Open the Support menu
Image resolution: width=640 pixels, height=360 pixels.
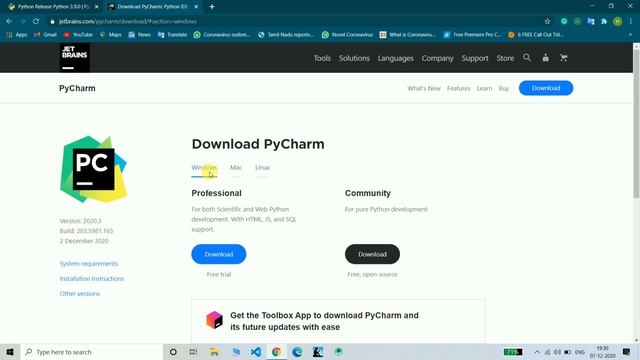click(x=475, y=58)
